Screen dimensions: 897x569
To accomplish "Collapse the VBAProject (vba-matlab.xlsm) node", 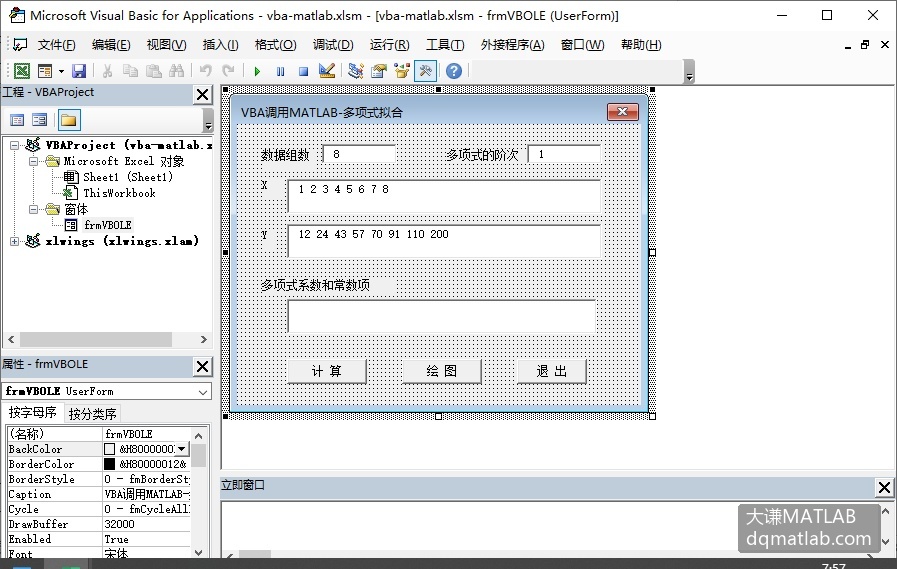I will point(15,145).
